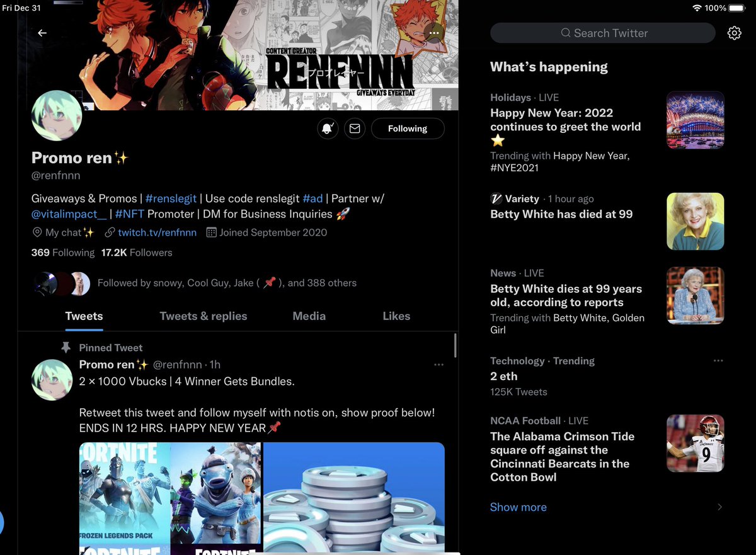Open 'Happy New Year: 2022' trending story
The height and width of the screenshot is (555, 756).
(x=566, y=127)
